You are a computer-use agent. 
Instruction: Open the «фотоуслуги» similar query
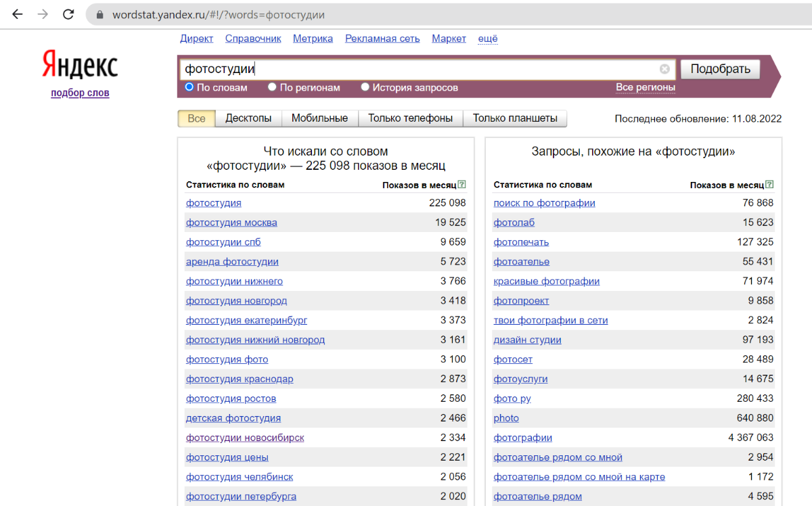(521, 379)
